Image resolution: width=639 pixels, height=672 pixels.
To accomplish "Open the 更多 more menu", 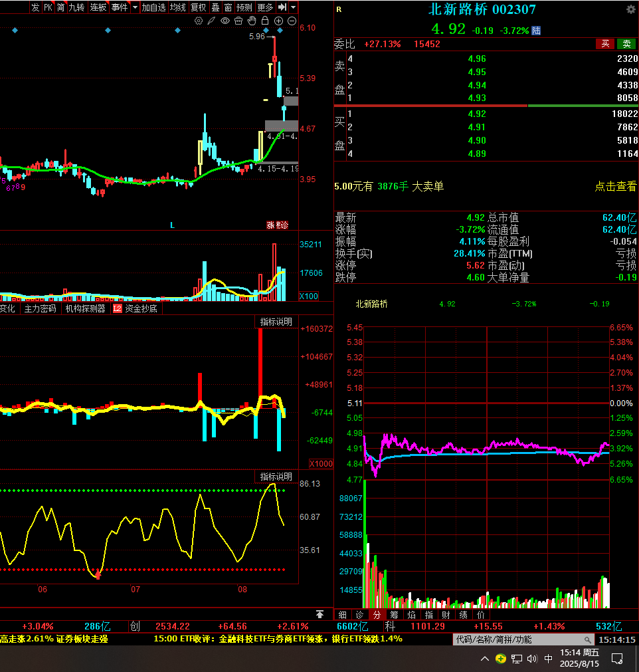I will point(265,7).
